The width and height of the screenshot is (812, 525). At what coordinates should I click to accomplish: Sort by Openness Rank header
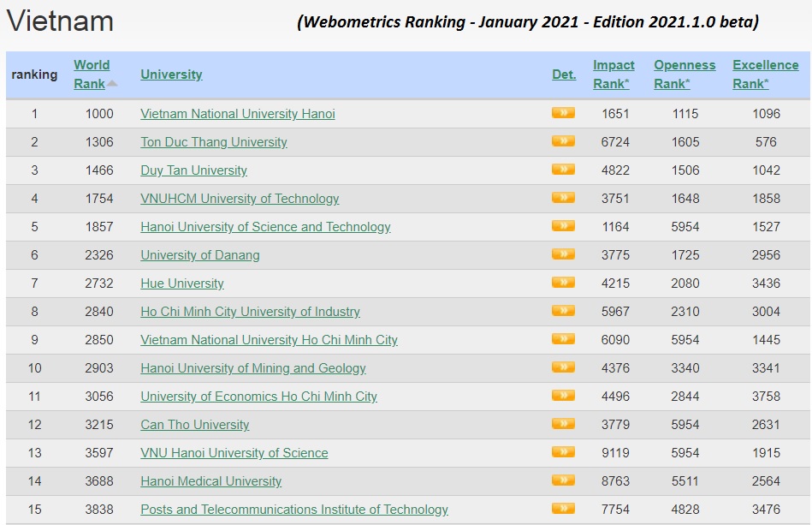(684, 74)
